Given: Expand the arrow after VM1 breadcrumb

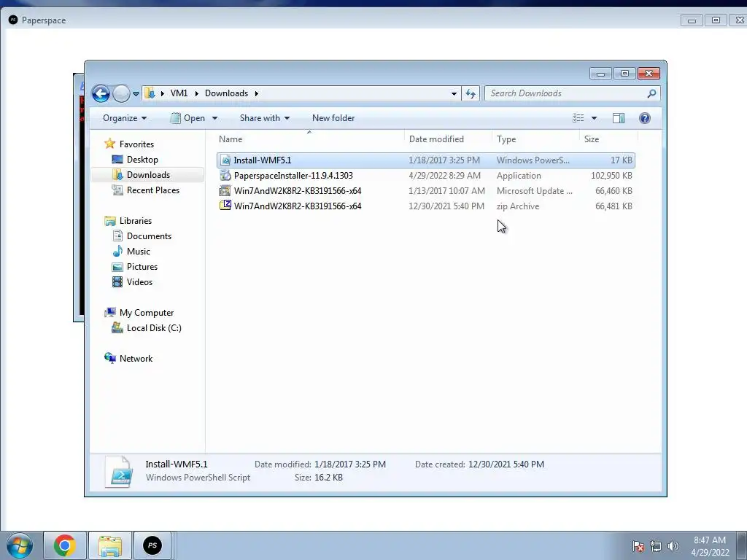Looking at the screenshot, I should tap(196, 93).
